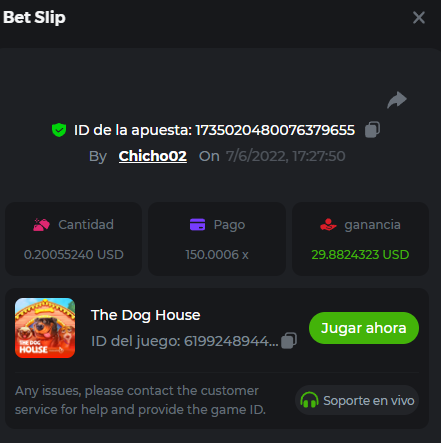Click the 150.0006 x payout value

pyautogui.click(x=217, y=255)
